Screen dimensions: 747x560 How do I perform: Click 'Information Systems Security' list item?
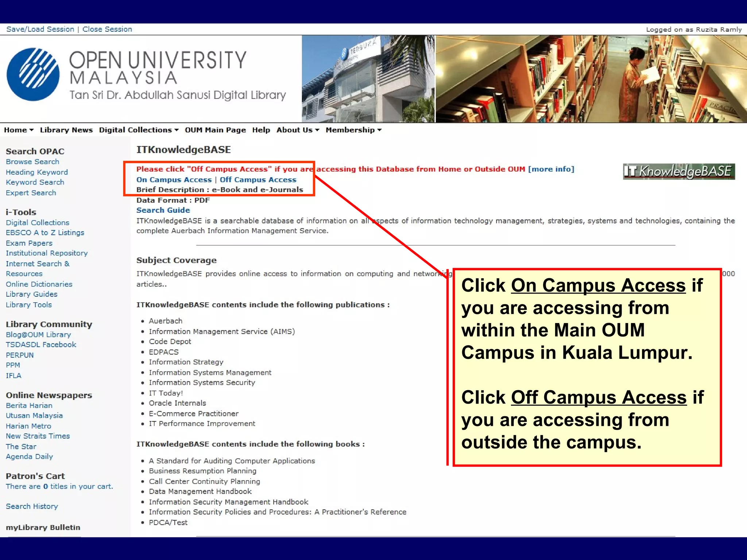(202, 382)
